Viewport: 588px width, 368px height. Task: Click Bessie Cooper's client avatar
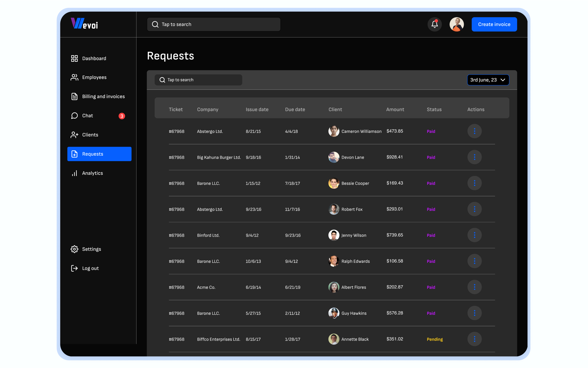pos(333,183)
